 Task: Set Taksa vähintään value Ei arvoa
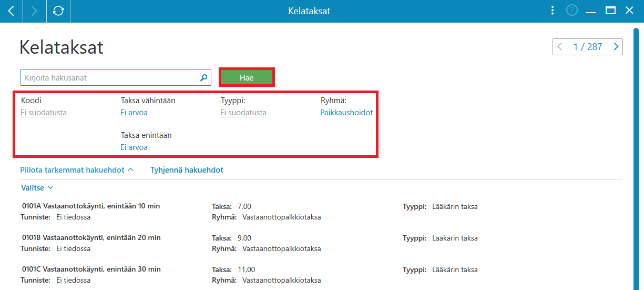[134, 113]
